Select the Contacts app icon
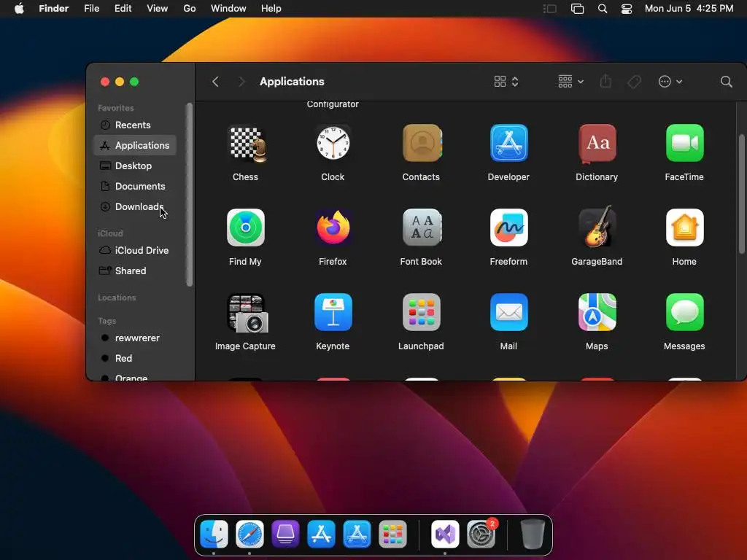The width and height of the screenshot is (747, 560). [x=422, y=144]
